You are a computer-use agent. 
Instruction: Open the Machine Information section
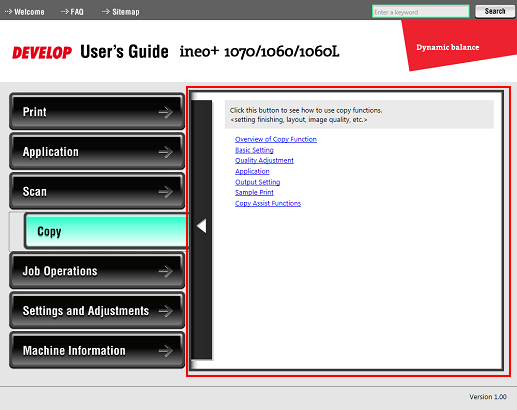pyautogui.click(x=97, y=350)
